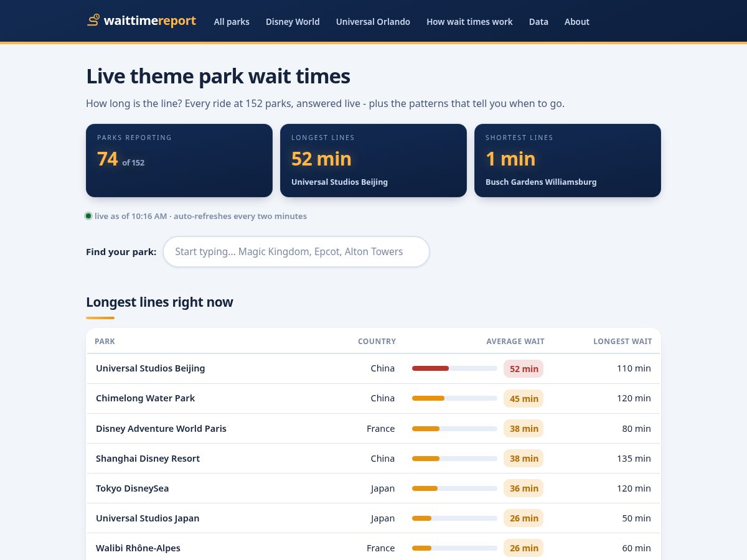Click the 52 min average wait badge
The image size is (747, 560).
pos(524,368)
